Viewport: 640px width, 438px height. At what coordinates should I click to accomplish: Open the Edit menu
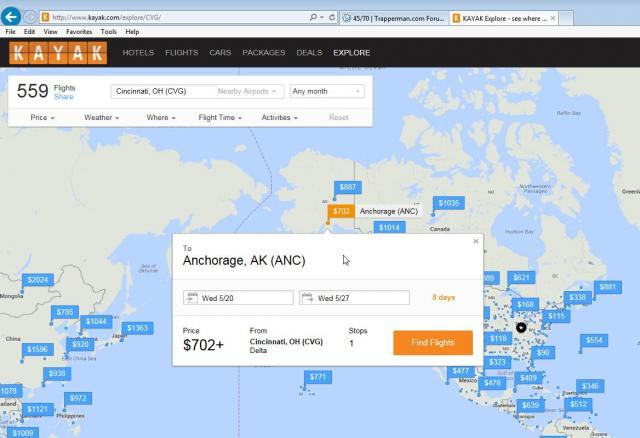pyautogui.click(x=29, y=31)
